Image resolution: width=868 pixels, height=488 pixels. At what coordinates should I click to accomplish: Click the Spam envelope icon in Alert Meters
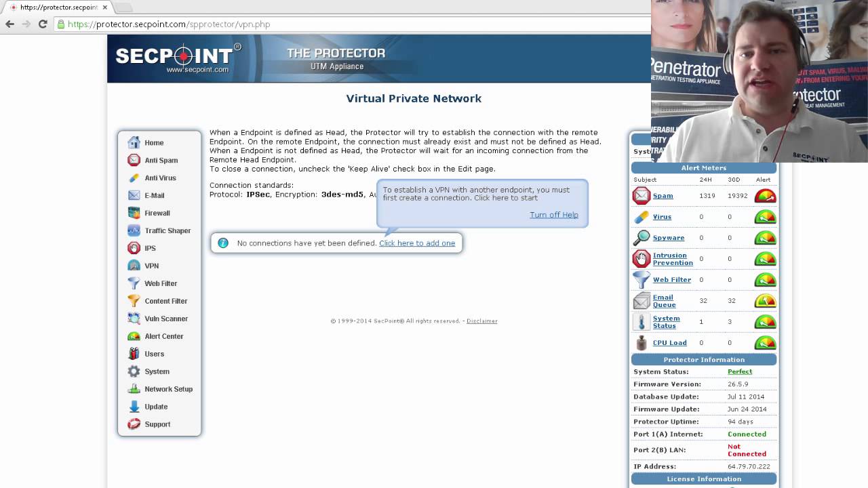[641, 196]
